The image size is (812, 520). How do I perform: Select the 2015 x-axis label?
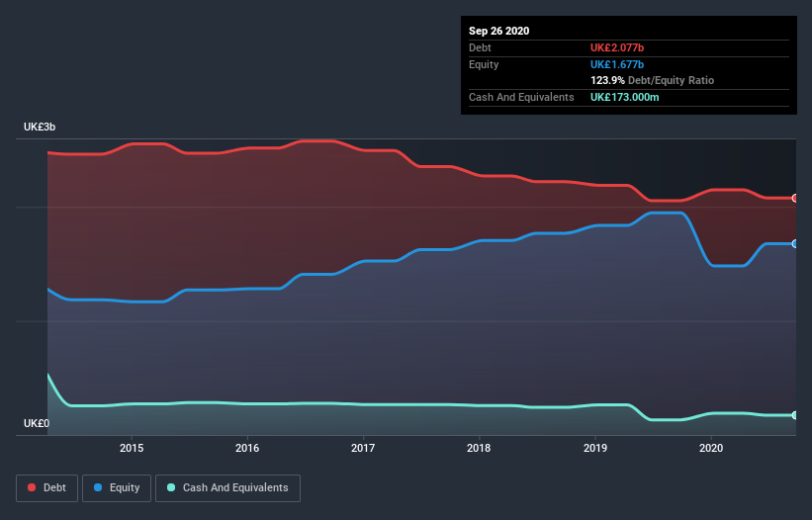click(x=132, y=448)
